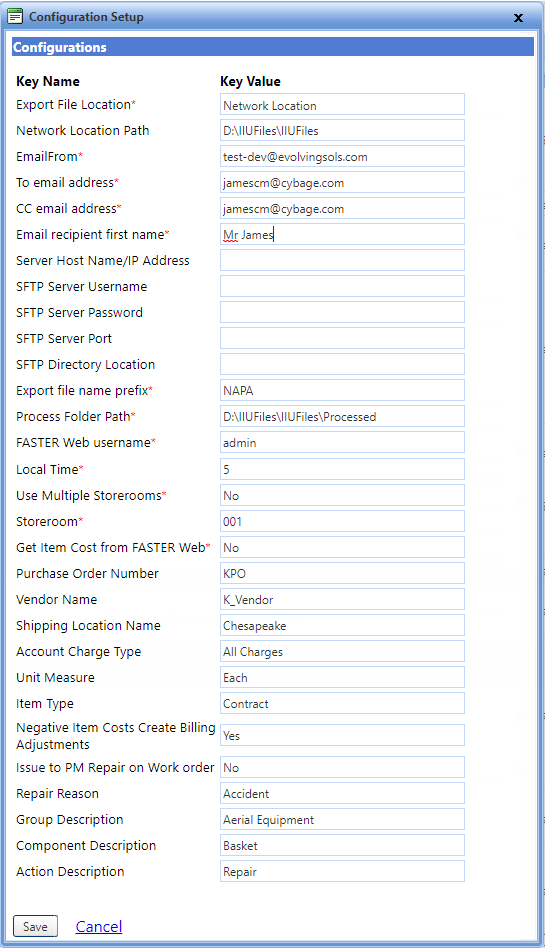Save the configuration settings
Image resolution: width=545 pixels, height=948 pixels.
pos(35,926)
